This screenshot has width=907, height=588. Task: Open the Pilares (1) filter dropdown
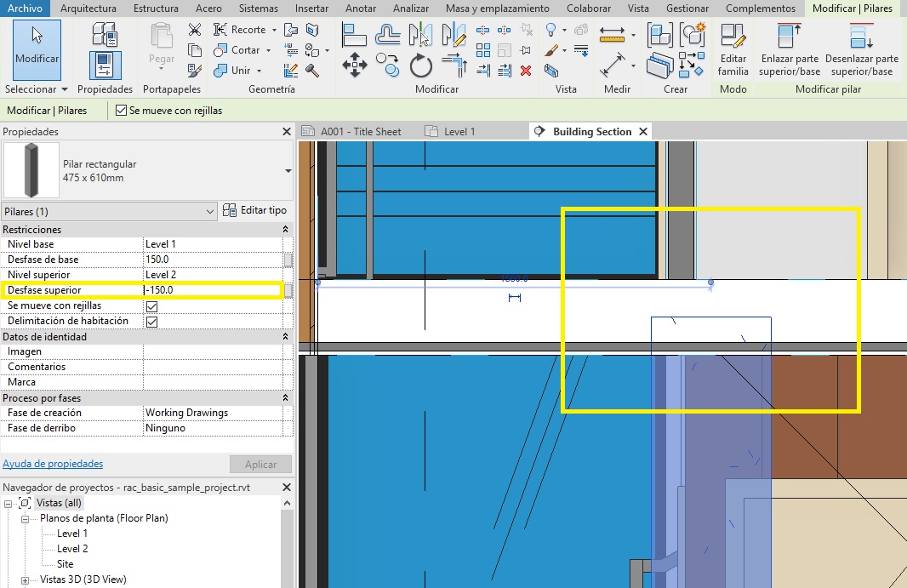click(x=109, y=211)
